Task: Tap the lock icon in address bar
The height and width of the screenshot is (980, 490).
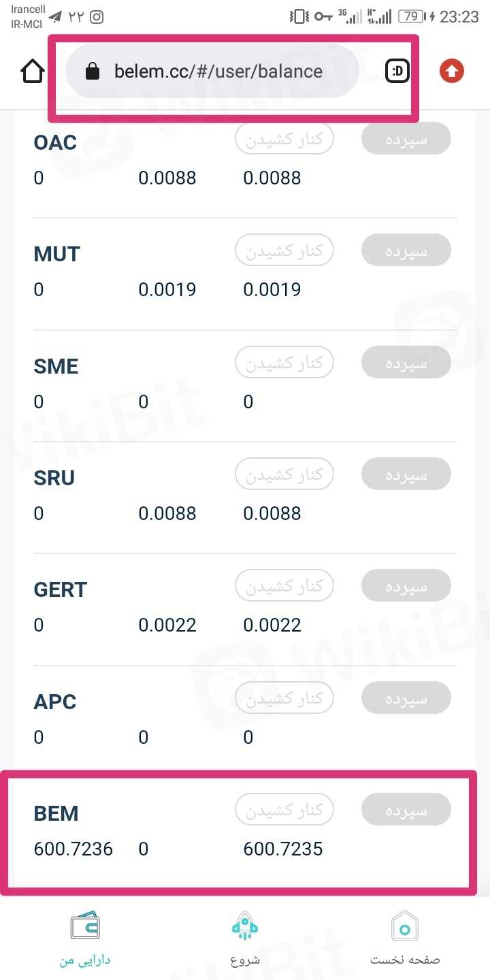Action: 93,71
